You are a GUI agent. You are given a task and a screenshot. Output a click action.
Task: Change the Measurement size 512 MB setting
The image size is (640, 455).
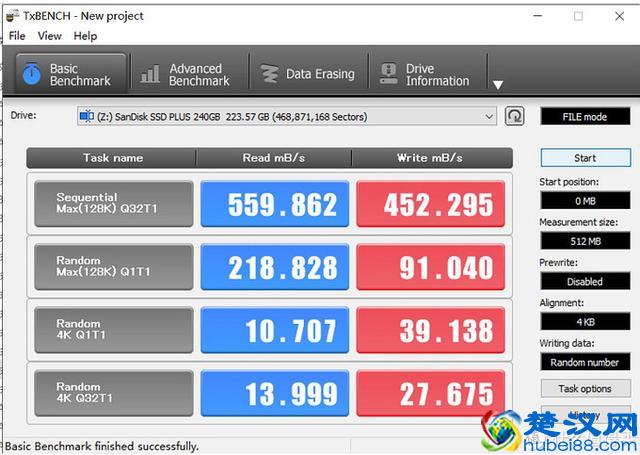[585, 241]
